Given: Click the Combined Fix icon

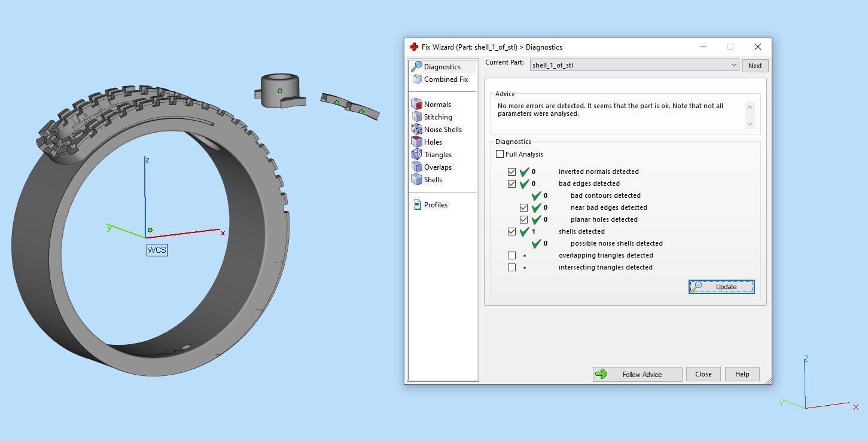Looking at the screenshot, I should point(416,79).
